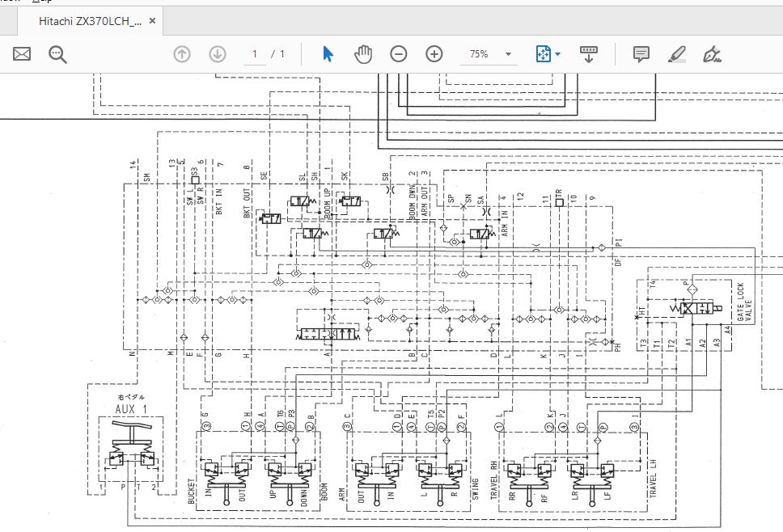The height and width of the screenshot is (532, 783).
Task: Open the Help menu
Action: [42, 2]
